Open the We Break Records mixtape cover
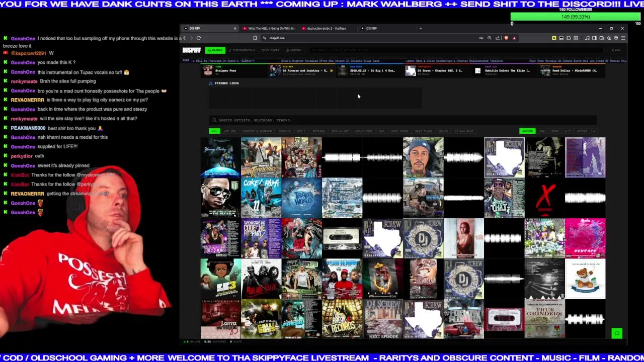This screenshot has width=644, height=362. 342,319
